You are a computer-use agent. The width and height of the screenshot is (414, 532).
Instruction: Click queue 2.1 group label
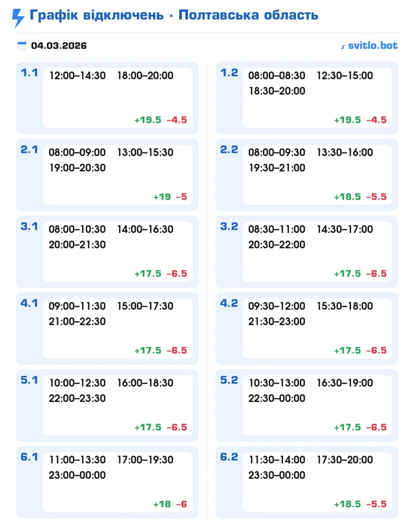click(x=29, y=150)
